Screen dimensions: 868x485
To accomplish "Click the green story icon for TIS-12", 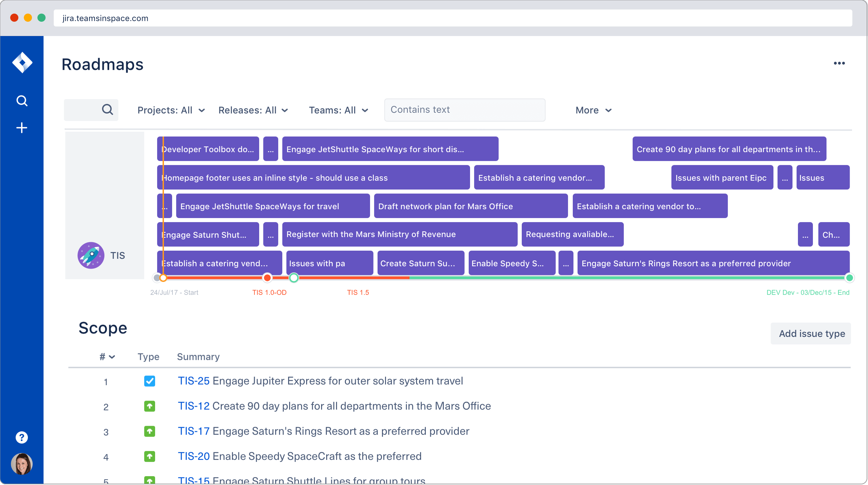I will 150,406.
